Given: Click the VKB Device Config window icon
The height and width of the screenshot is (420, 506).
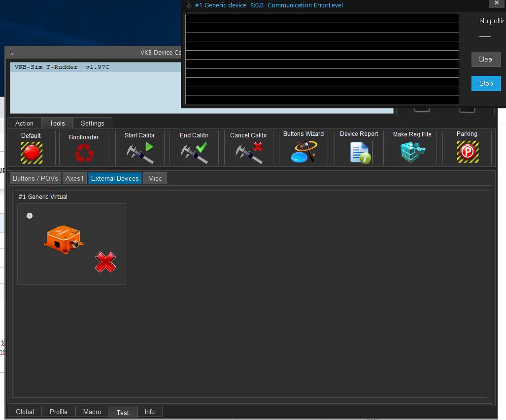Looking at the screenshot, I should tap(11, 52).
